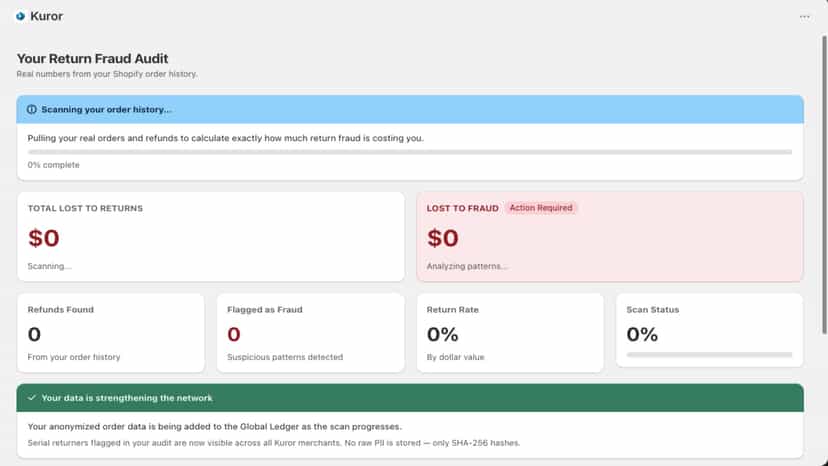
Task: Click the Flagged as Fraud label
Action: coord(265,310)
